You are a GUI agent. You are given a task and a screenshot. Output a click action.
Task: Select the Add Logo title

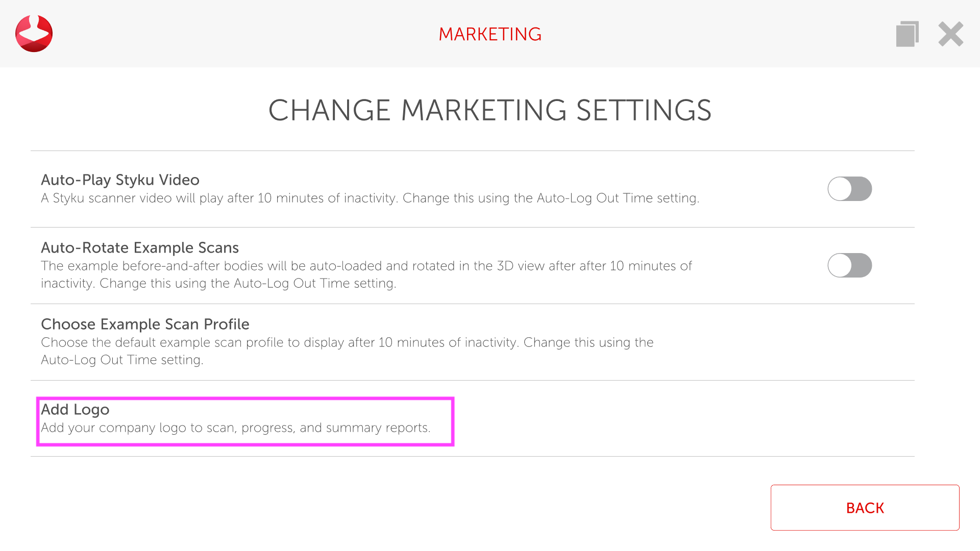coord(75,409)
